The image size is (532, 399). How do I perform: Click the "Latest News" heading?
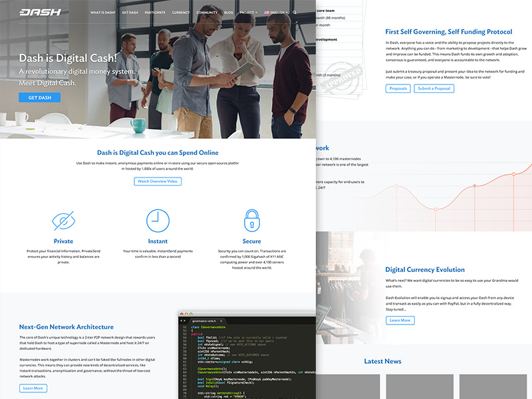pos(383,361)
